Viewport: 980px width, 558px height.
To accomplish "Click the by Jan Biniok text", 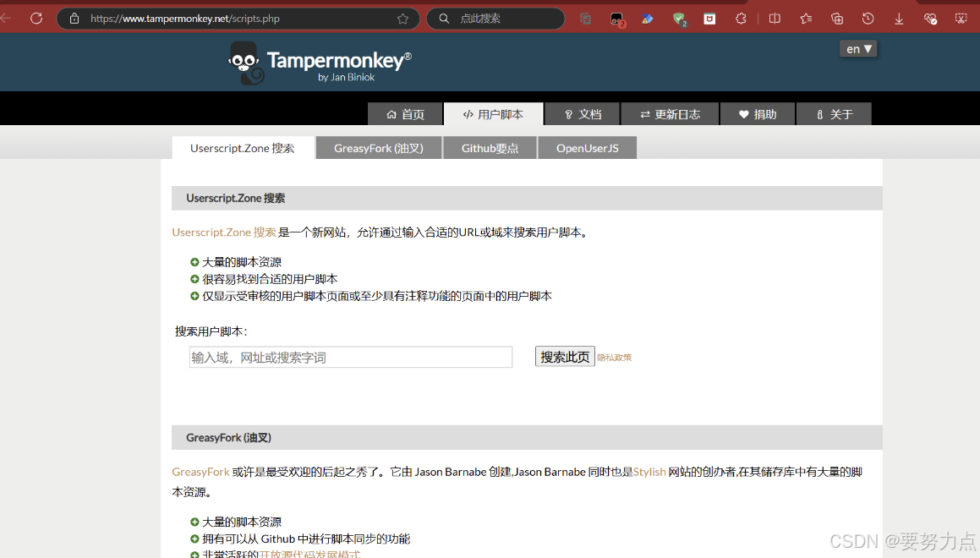I will (x=346, y=77).
